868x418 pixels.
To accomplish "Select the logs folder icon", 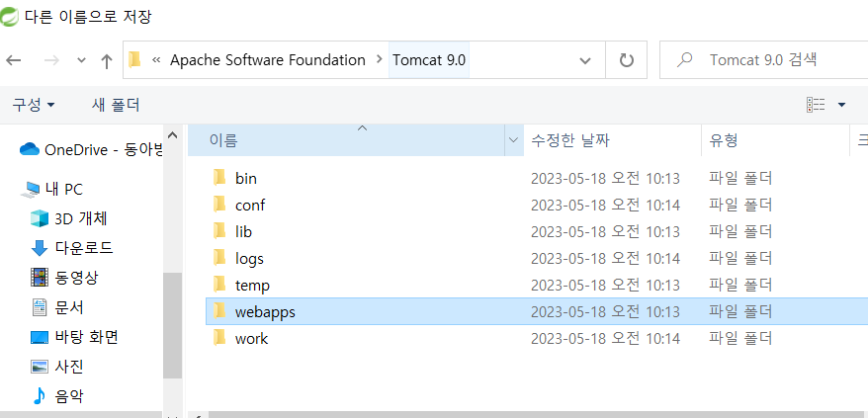I will coord(219,258).
